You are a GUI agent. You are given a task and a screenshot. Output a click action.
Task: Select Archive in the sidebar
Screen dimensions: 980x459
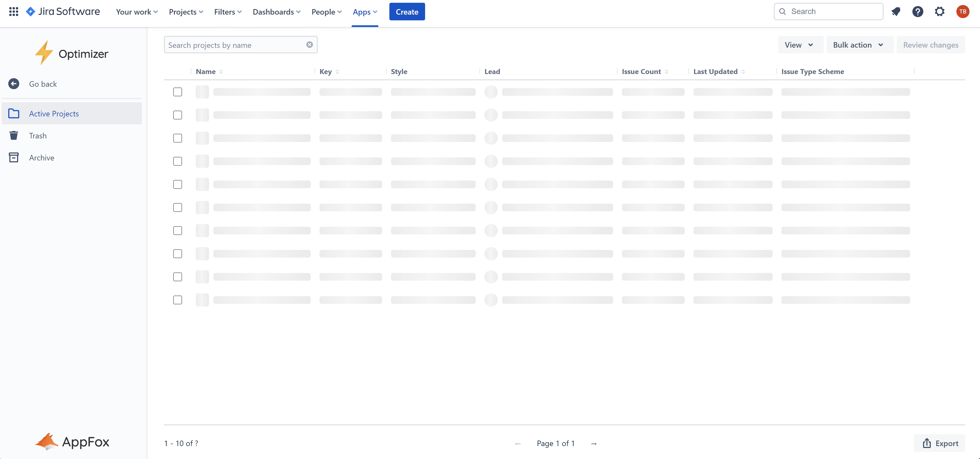pyautogui.click(x=42, y=158)
